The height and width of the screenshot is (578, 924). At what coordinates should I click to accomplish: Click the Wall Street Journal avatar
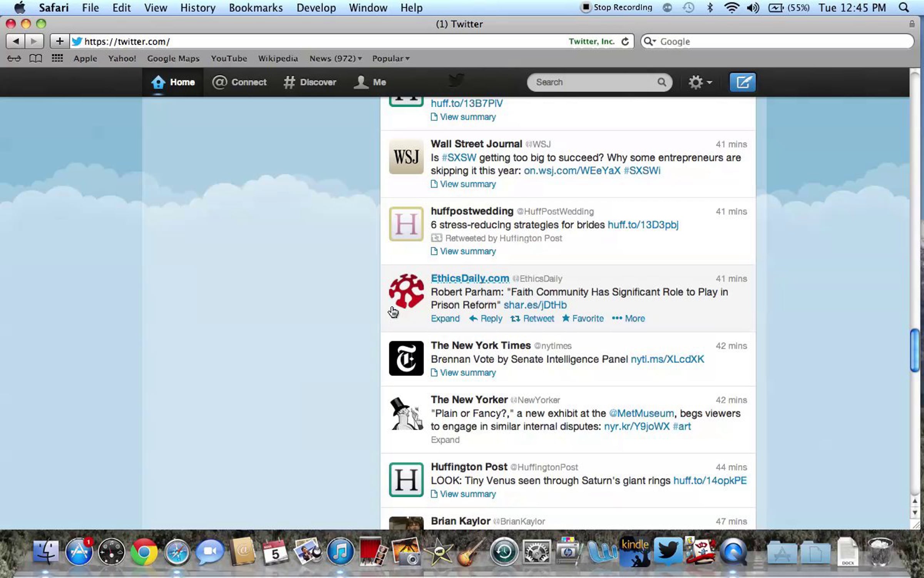point(406,156)
